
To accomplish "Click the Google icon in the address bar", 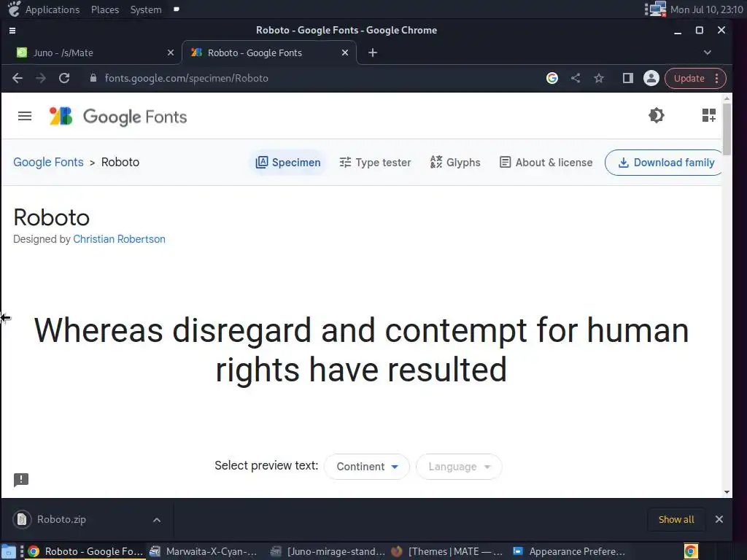I will (x=551, y=78).
